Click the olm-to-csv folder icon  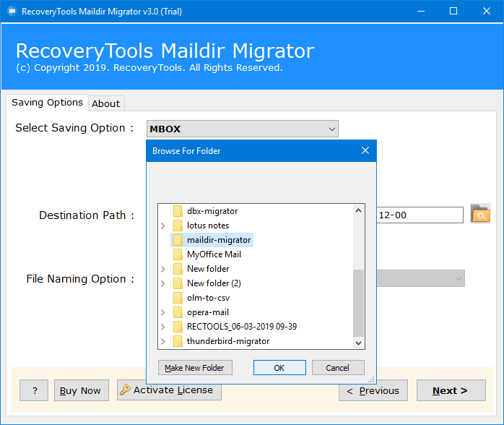tap(178, 298)
